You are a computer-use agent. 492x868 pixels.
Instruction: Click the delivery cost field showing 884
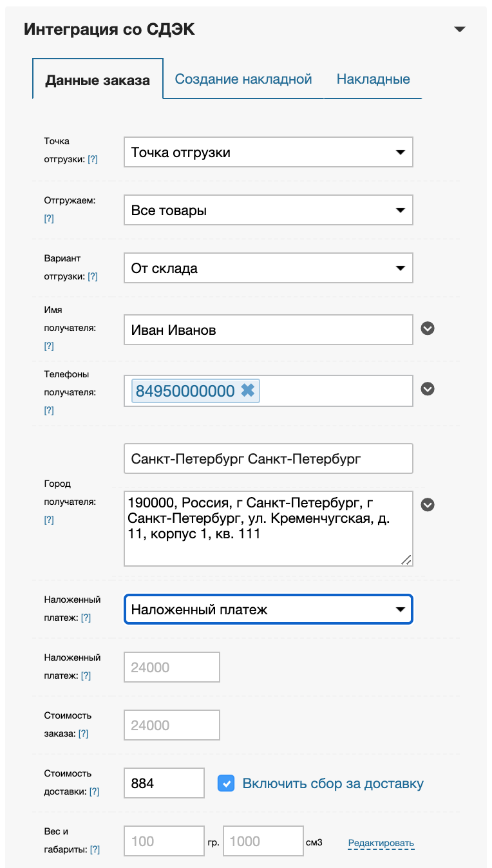[x=164, y=784]
